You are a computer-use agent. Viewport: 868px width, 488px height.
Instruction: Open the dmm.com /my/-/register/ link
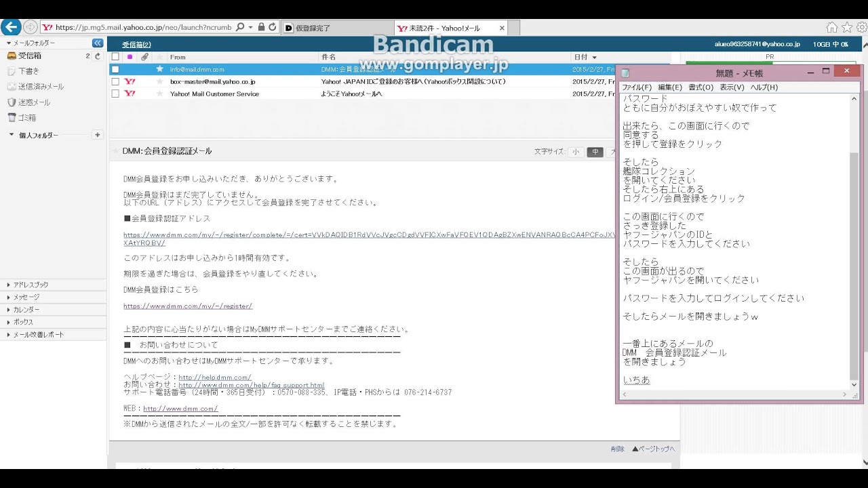pos(188,306)
